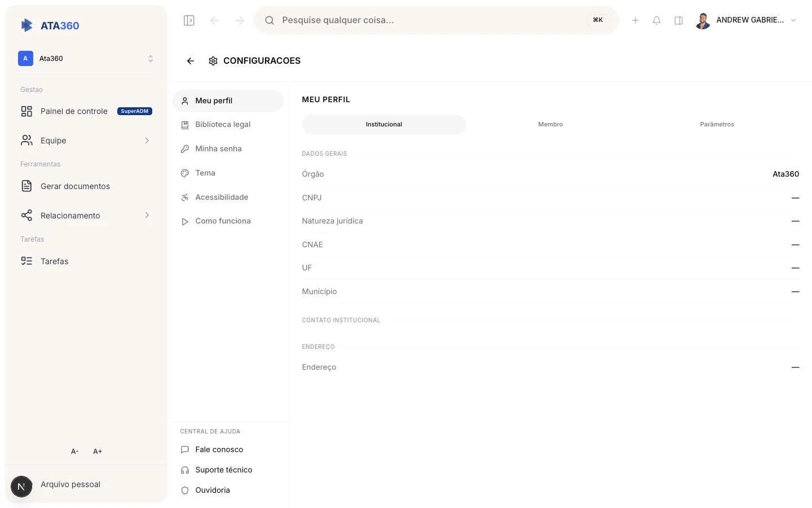The height and width of the screenshot is (508, 812).
Task: Open the Tema palette icon
Action: (185, 173)
